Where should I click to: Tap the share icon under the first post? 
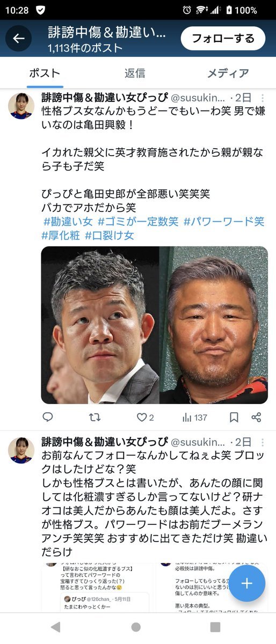click(x=257, y=417)
